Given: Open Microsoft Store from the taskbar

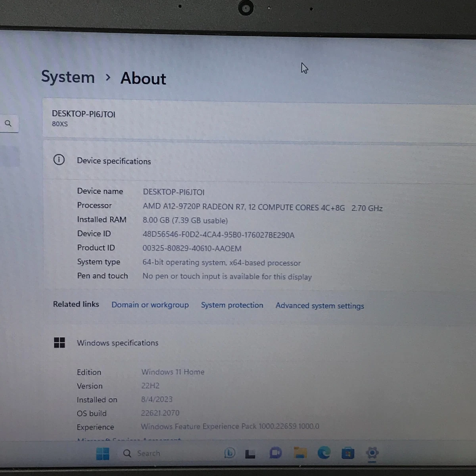Looking at the screenshot, I should pyautogui.click(x=348, y=453).
